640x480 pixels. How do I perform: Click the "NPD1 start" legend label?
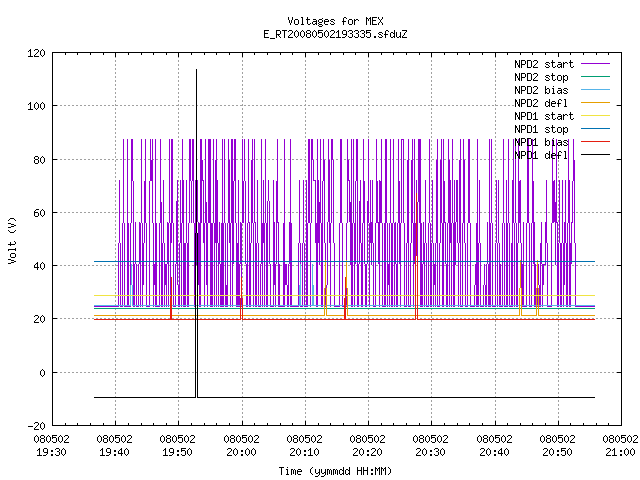[544, 116]
